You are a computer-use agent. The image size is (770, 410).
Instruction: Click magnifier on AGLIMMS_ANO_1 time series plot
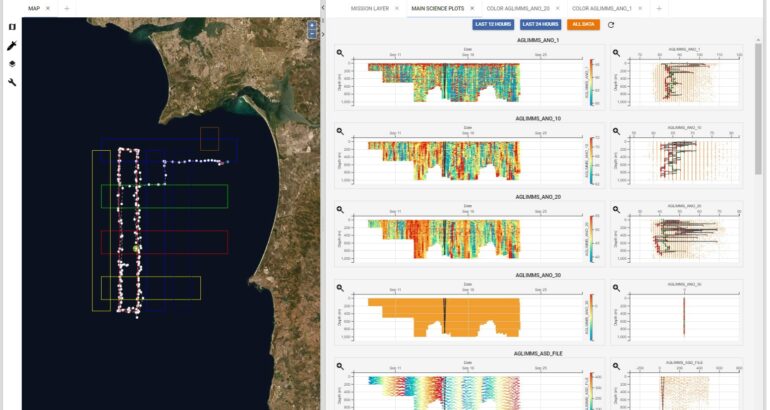click(x=340, y=53)
